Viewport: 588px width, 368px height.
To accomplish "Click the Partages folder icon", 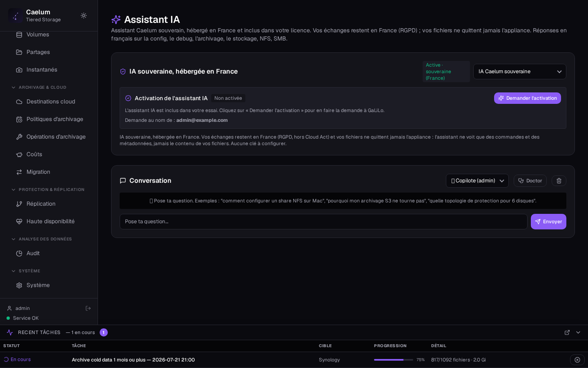I will [19, 52].
